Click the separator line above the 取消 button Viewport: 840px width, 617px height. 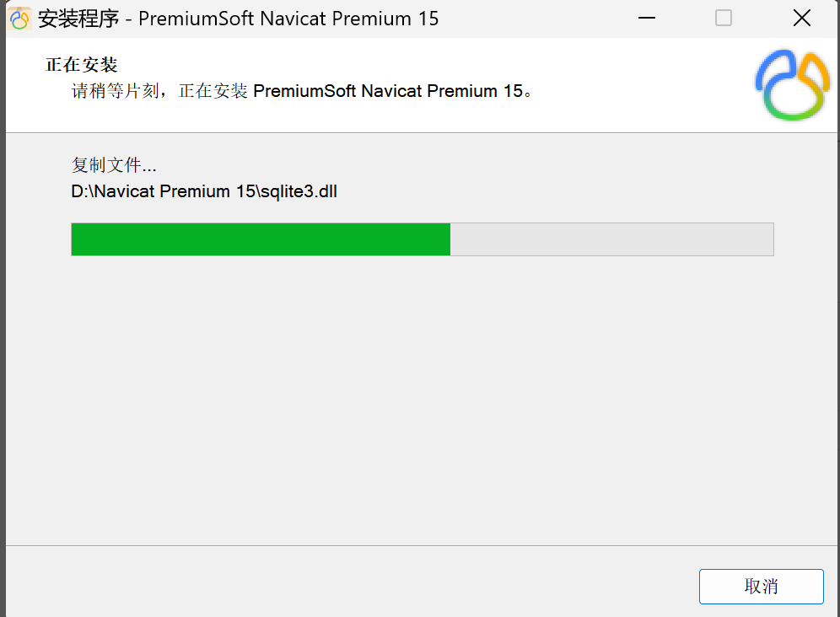pos(422,545)
